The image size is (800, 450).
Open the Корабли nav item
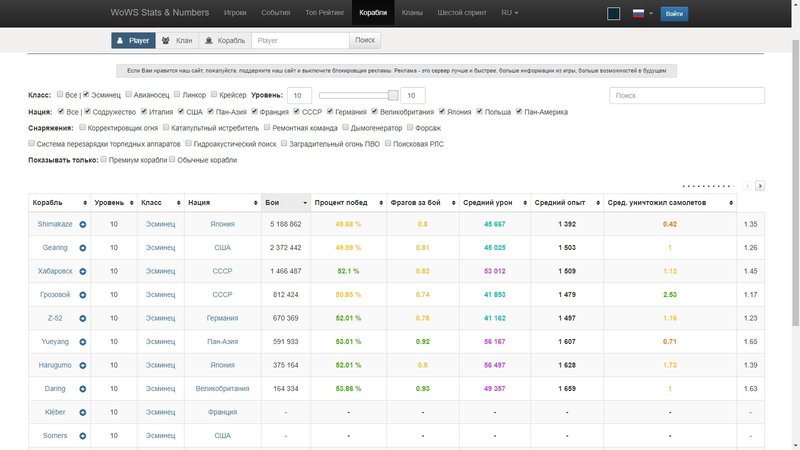coord(373,13)
